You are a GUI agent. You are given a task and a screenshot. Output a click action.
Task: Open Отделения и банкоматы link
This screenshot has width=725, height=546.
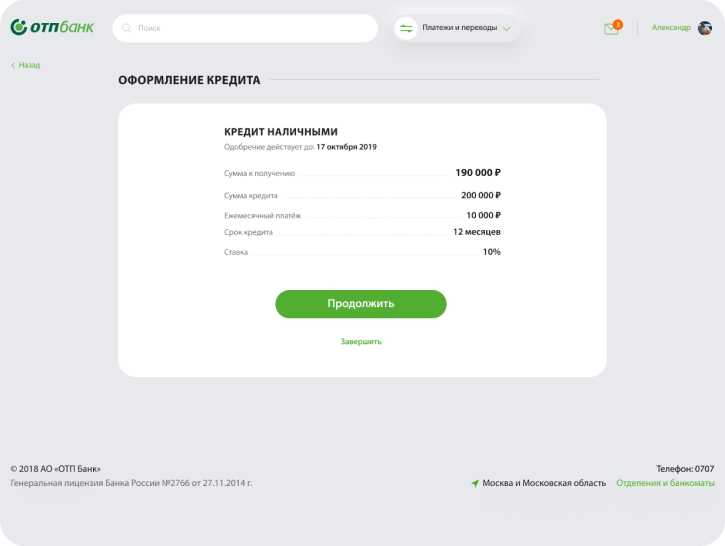tap(665, 483)
